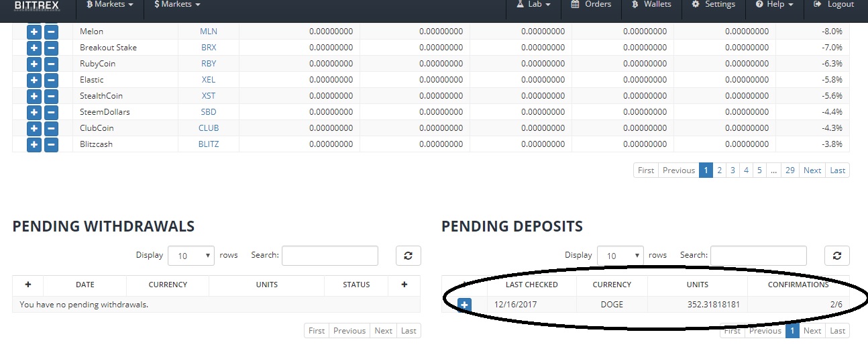Open the deposits Display rows dropdown
The height and width of the screenshot is (353, 868).
pyautogui.click(x=620, y=256)
